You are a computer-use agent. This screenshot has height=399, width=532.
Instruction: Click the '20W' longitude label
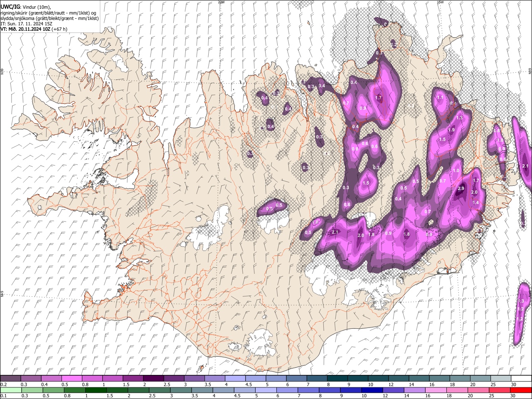pos(221,2)
